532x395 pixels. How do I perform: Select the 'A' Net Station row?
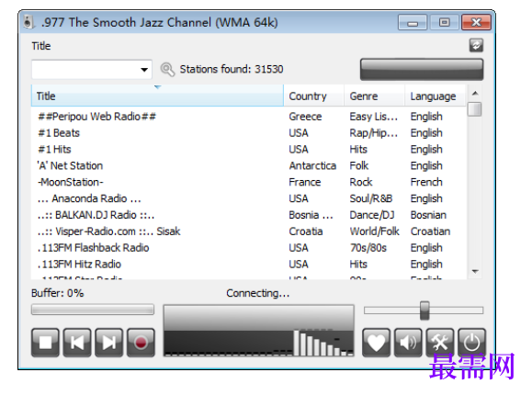click(248, 165)
